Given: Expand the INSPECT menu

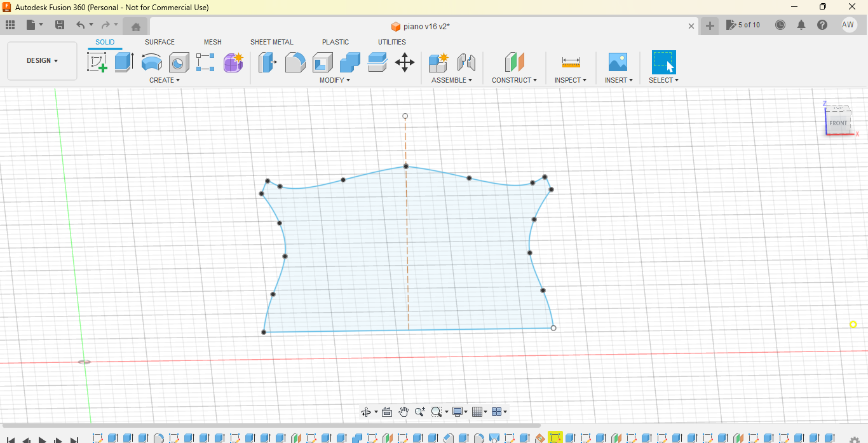Looking at the screenshot, I should [571, 80].
